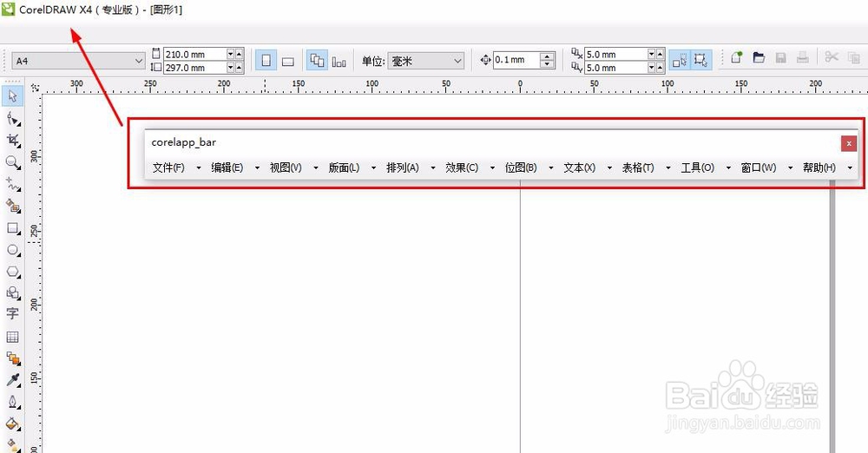Expand arrow next to 效果(C)
This screenshot has width=868, height=453.
[x=492, y=167]
